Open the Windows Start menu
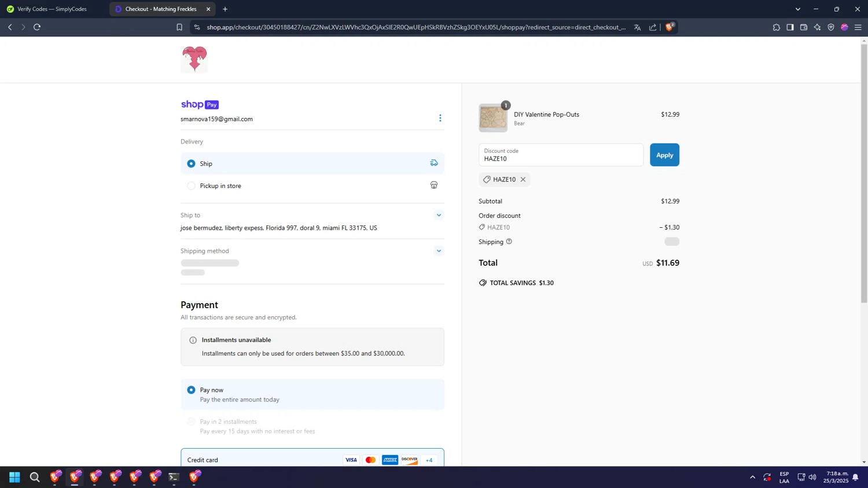 point(15,477)
